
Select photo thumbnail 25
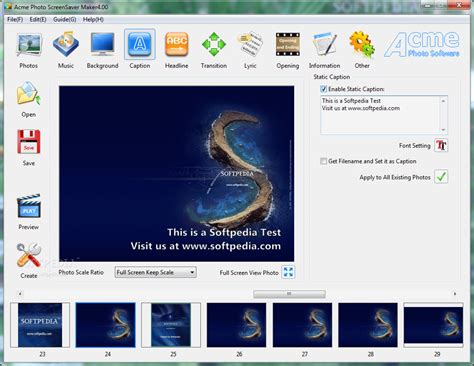tap(171, 325)
